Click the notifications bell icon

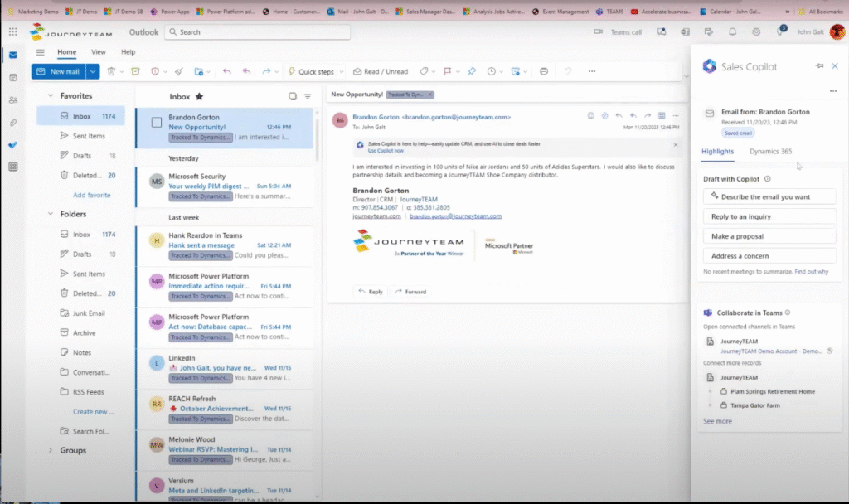(732, 32)
